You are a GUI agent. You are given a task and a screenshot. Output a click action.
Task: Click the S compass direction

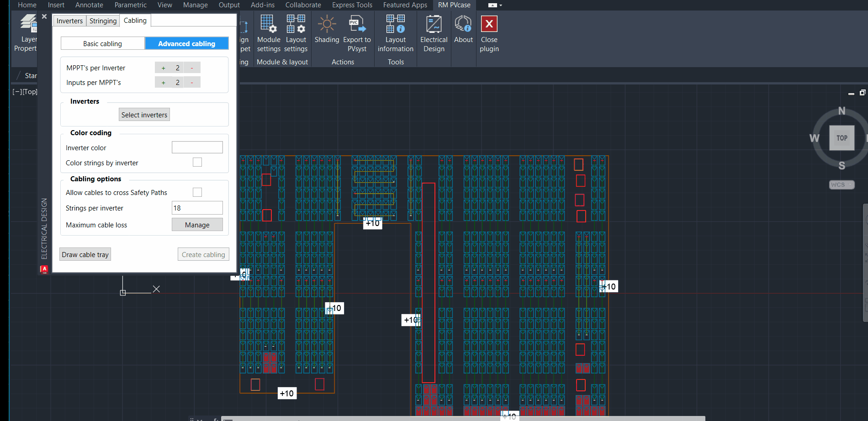click(x=842, y=166)
